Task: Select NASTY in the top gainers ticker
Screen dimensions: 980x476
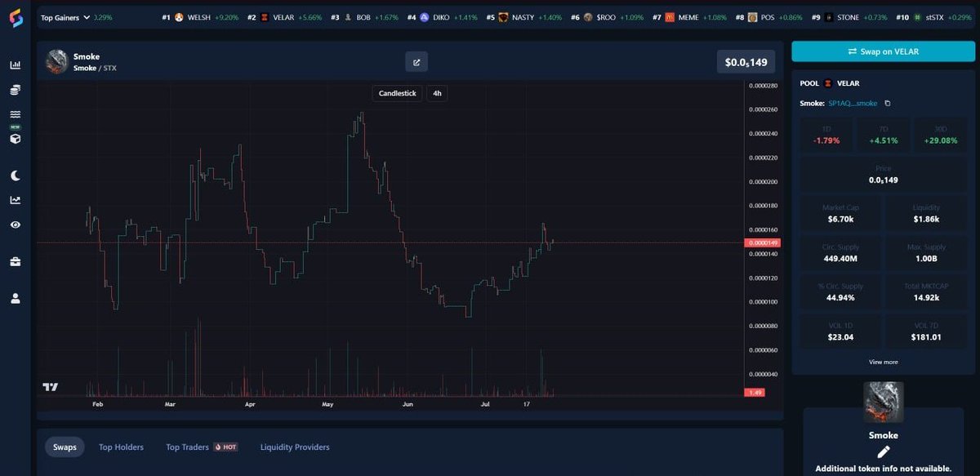Action: coord(523,17)
